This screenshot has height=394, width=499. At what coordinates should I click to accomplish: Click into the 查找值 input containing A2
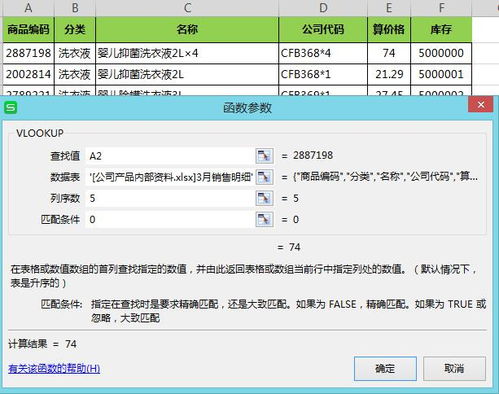coord(169,156)
